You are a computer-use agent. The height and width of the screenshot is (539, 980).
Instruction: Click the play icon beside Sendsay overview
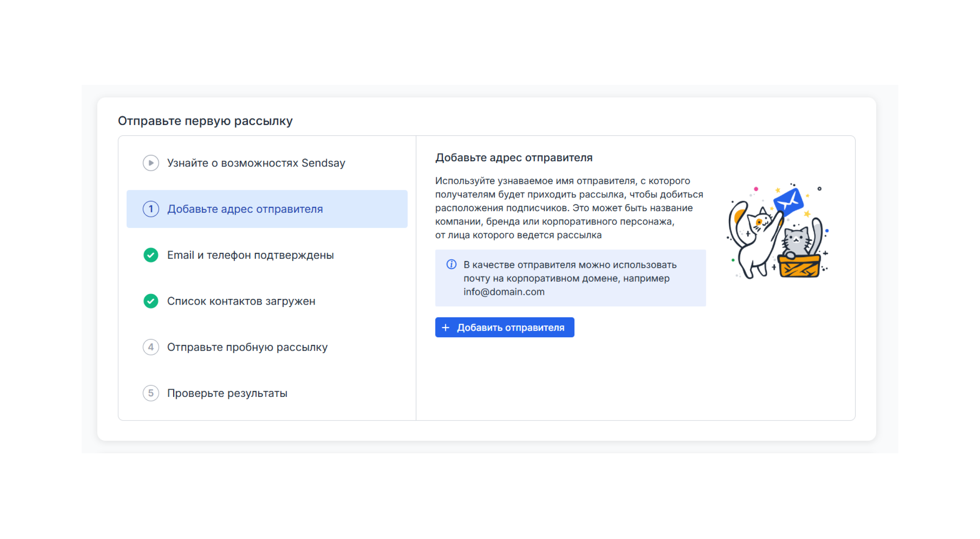[x=151, y=163]
